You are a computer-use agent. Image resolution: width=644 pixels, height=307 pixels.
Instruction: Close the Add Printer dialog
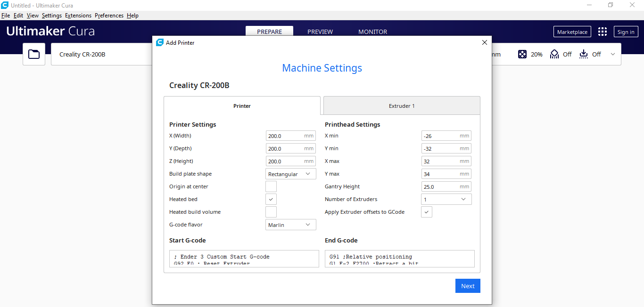click(484, 42)
